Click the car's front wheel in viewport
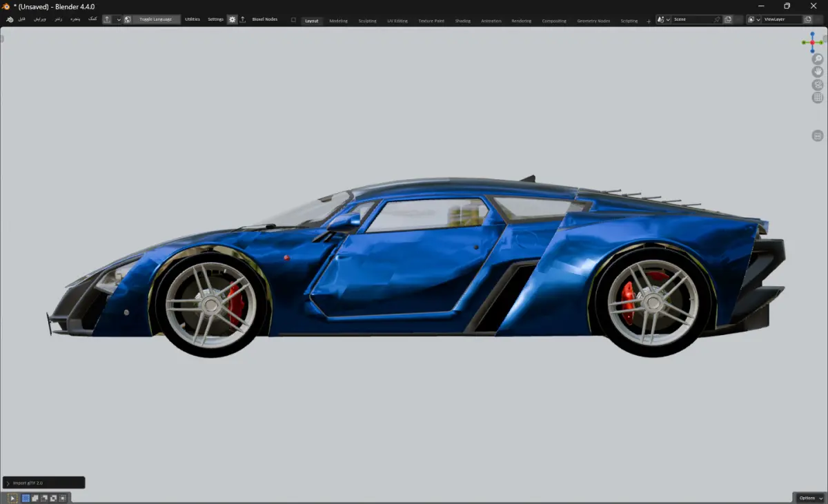Image resolution: width=828 pixels, height=504 pixels. click(x=210, y=303)
